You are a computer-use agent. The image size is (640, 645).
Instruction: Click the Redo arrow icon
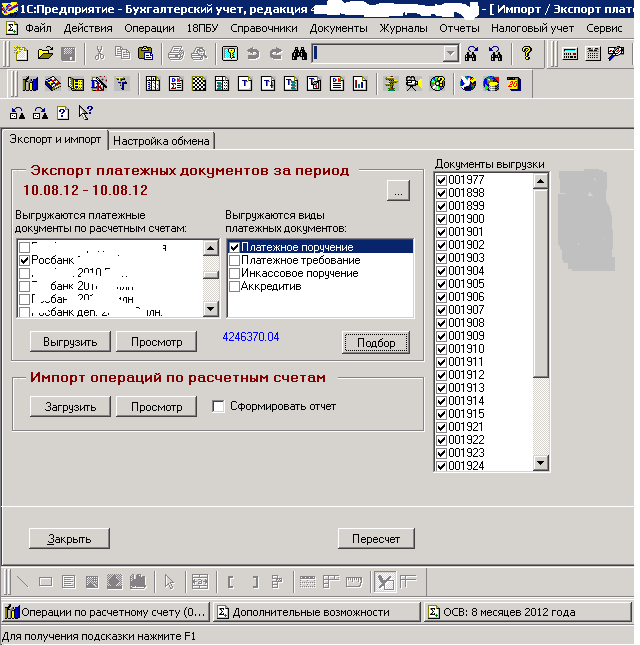(276, 53)
